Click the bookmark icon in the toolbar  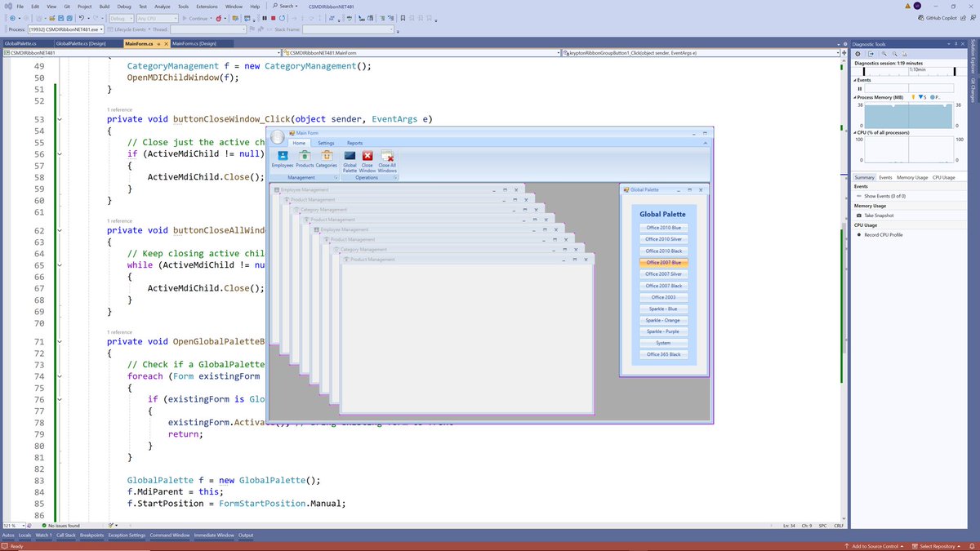403,18
